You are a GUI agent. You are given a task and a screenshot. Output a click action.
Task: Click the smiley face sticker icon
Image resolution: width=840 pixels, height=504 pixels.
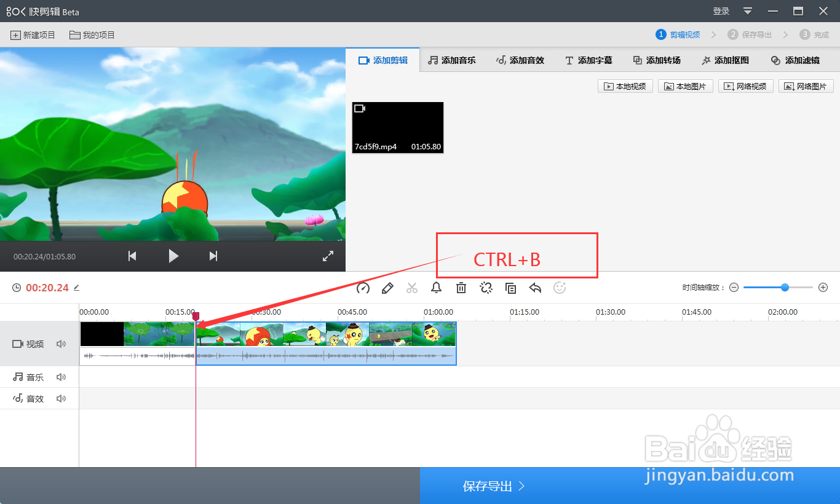(560, 288)
